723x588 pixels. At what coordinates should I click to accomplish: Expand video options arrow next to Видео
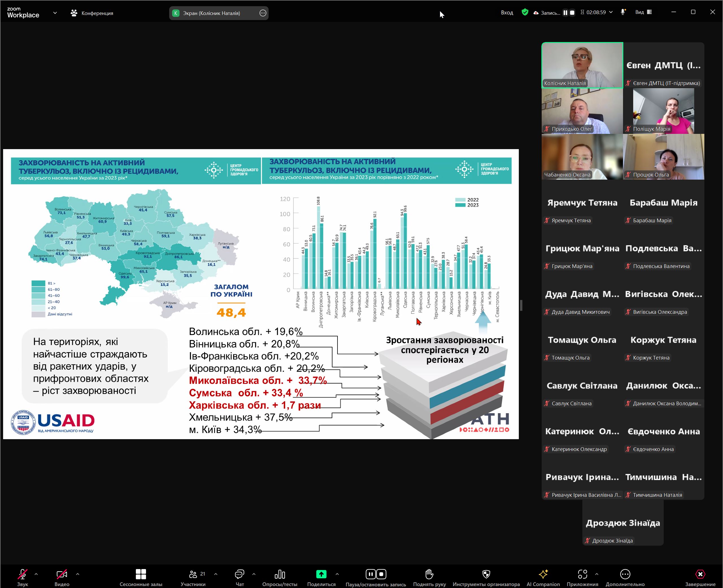coord(78,574)
